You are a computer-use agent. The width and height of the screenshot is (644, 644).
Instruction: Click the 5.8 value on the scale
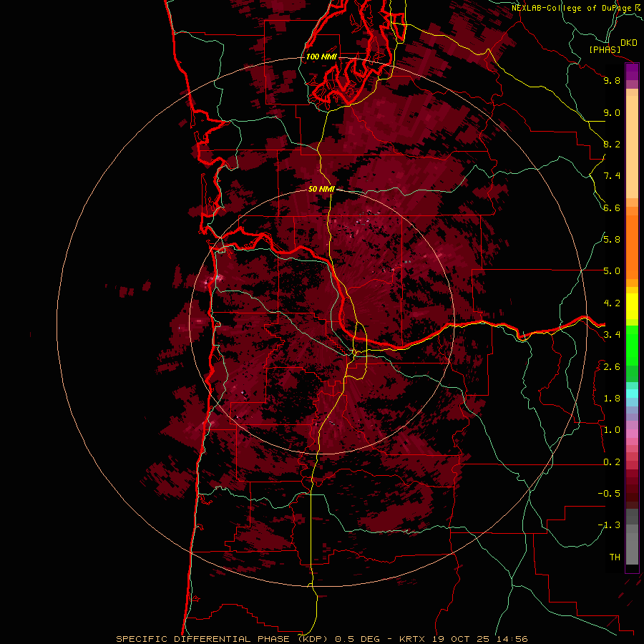tap(612, 240)
